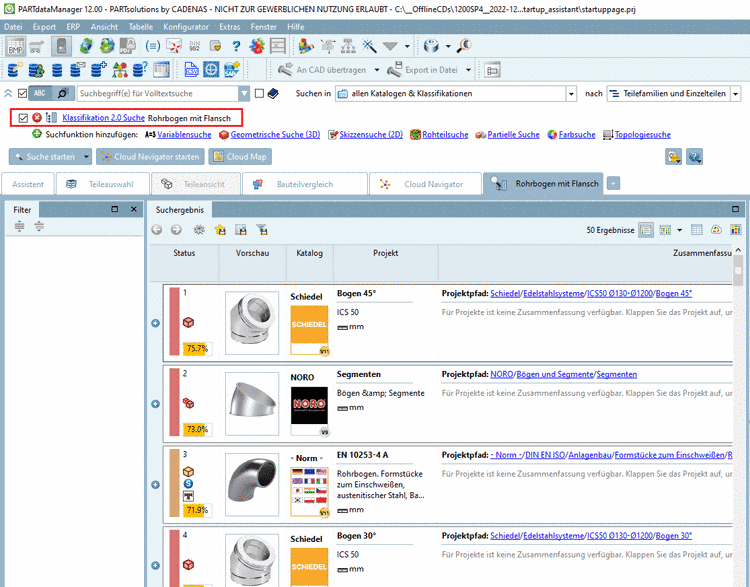Image resolution: width=750 pixels, height=587 pixels.
Task: Click in the Volltextsuche search input field
Action: pos(158,93)
